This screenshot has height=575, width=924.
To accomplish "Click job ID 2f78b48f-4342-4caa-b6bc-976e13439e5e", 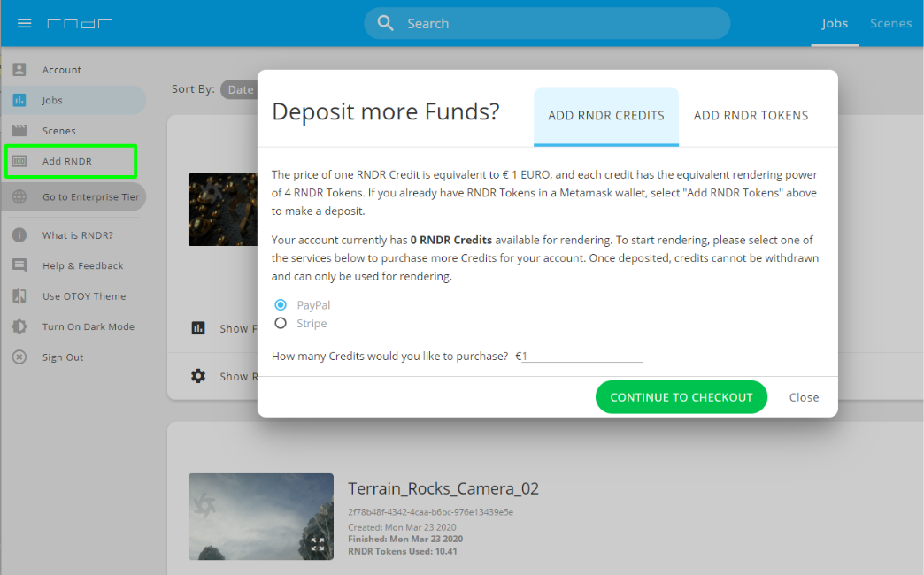I will click(x=430, y=512).
